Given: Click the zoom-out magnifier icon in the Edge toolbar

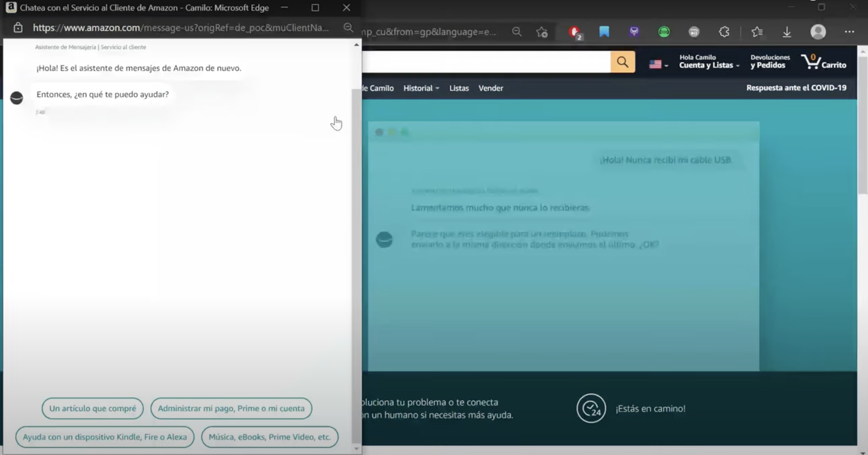Looking at the screenshot, I should [517, 32].
